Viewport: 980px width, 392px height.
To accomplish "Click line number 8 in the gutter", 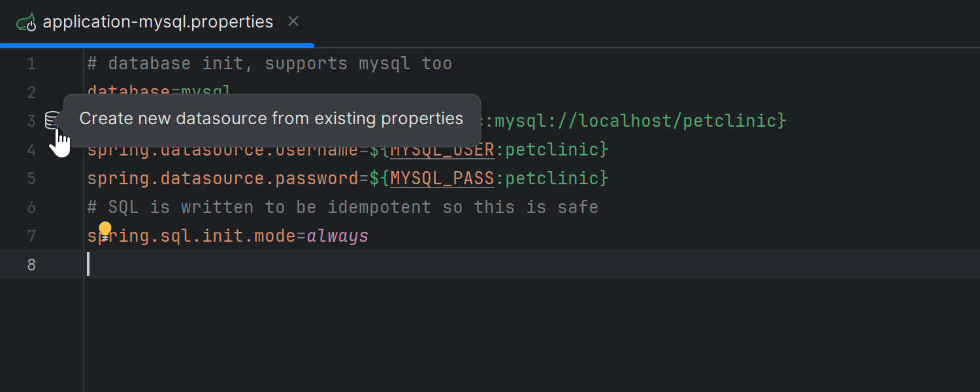I will click(31, 265).
